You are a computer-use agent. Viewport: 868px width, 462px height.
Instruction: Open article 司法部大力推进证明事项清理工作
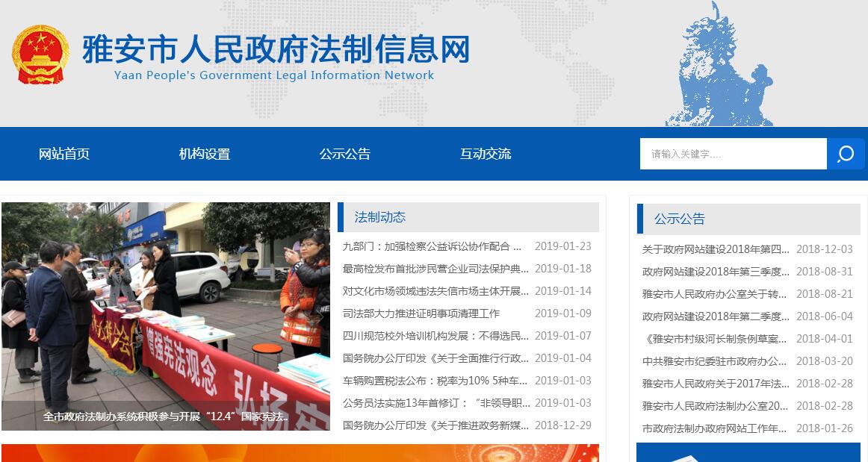(x=421, y=313)
